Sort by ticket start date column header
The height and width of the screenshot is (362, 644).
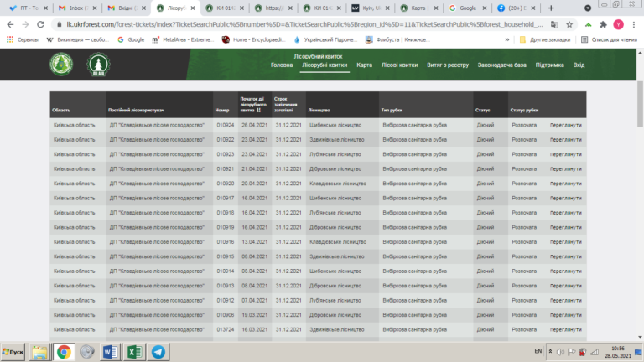click(x=252, y=104)
